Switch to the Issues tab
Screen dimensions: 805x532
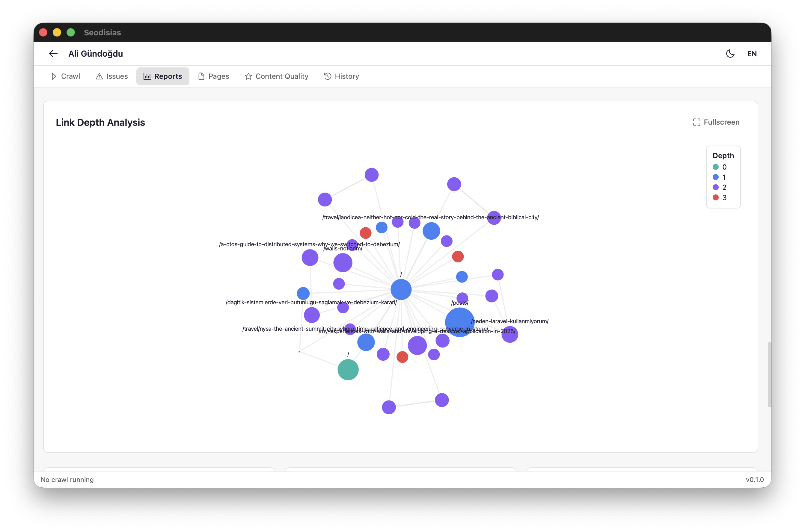pyautogui.click(x=112, y=76)
